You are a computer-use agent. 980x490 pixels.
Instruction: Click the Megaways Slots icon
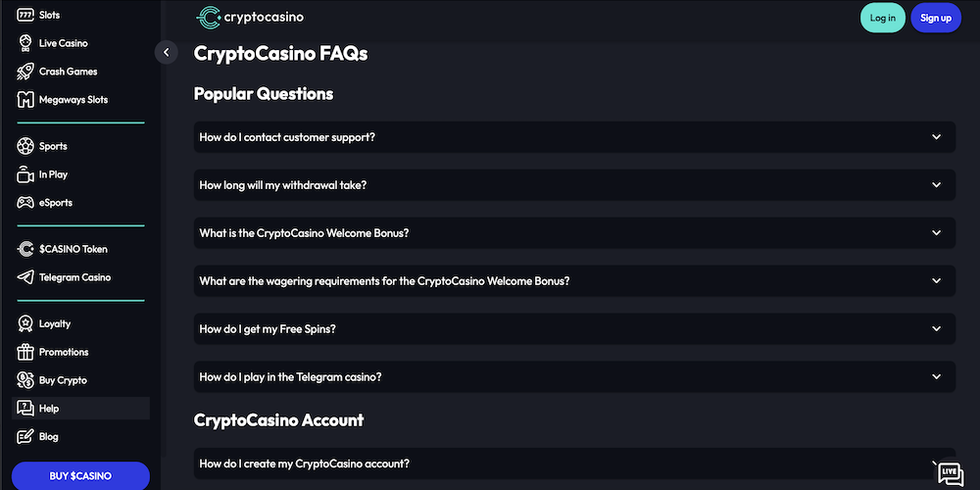click(25, 100)
